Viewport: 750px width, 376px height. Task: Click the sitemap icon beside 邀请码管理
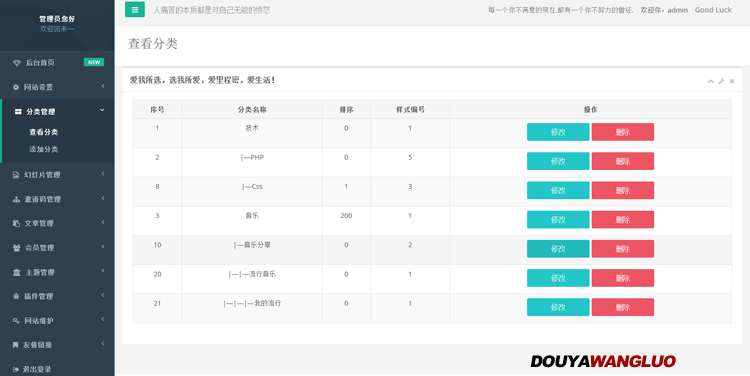click(16, 199)
